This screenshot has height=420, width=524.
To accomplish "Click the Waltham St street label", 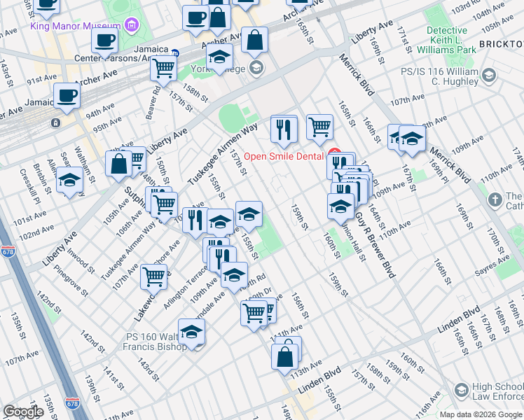I will click(85, 164).
